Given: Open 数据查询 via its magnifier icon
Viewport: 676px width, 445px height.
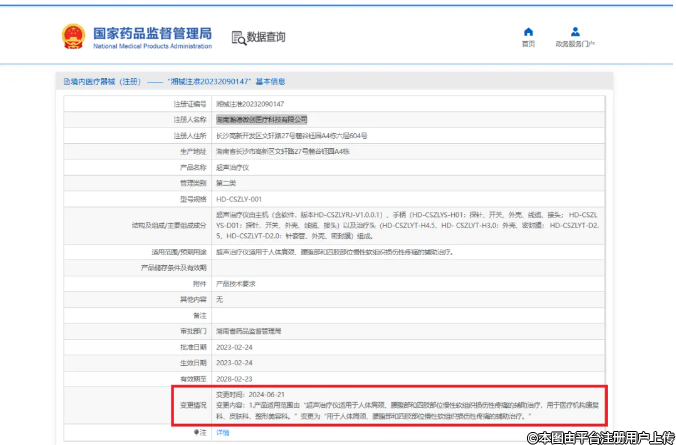Looking at the screenshot, I should tap(238, 38).
